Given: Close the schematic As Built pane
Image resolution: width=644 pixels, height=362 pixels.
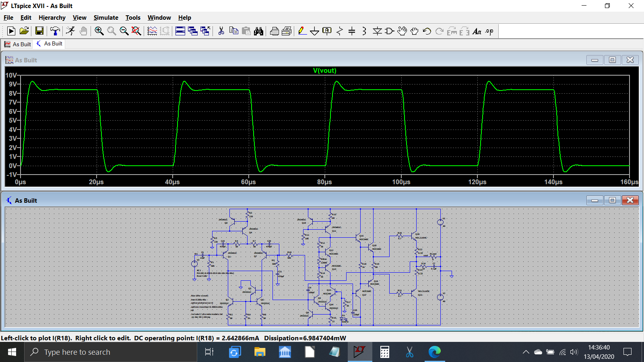Looking at the screenshot, I should click(630, 200).
